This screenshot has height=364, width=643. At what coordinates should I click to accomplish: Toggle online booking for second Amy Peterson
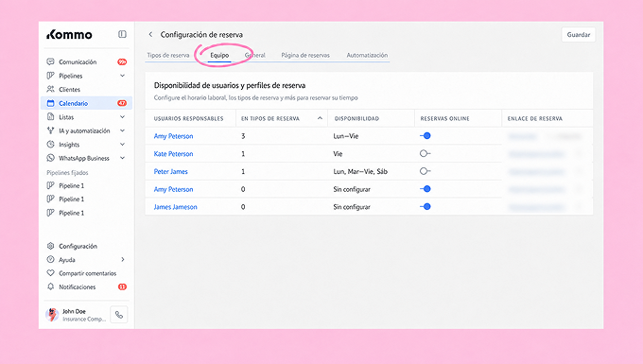(426, 189)
